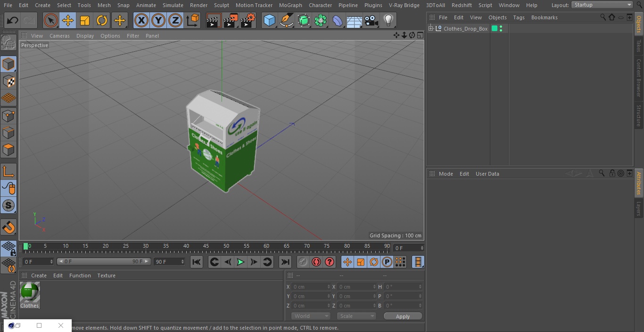644x332 pixels.
Task: Open the Simulate menu
Action: click(173, 5)
